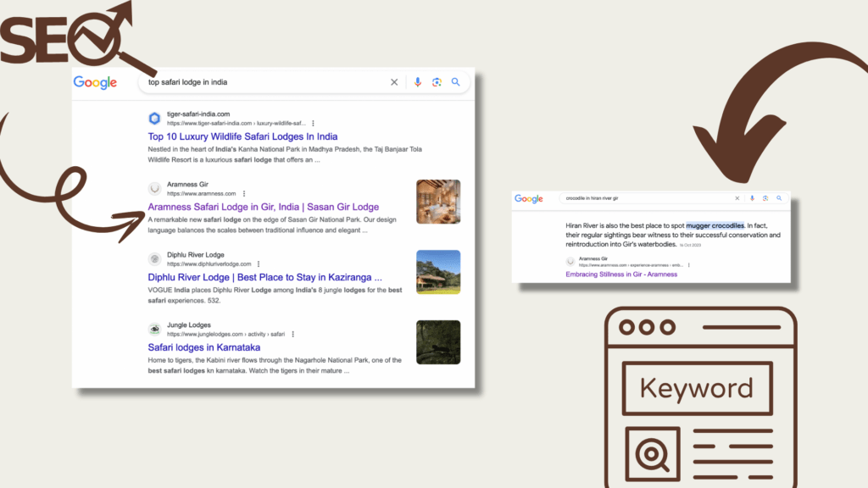Click the search magnifier in the crocodile search bar
This screenshot has width=868, height=488.
coord(779,198)
